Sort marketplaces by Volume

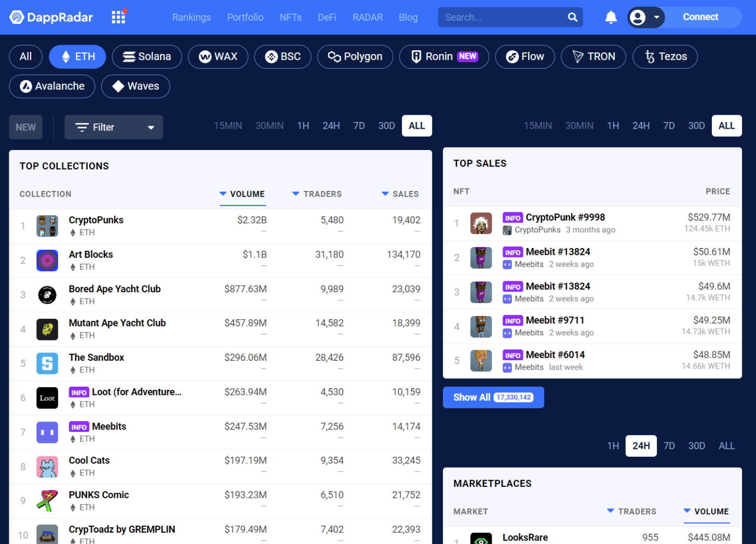tap(707, 511)
